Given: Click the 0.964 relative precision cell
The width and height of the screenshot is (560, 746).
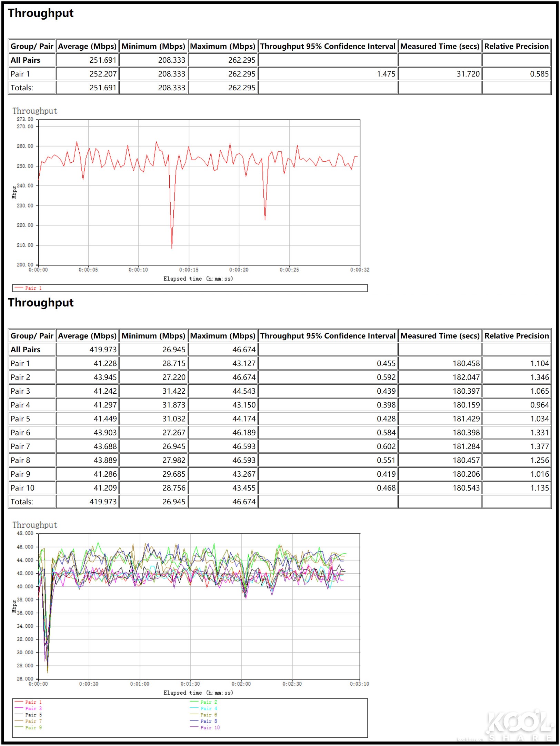Looking at the screenshot, I should tap(517, 405).
